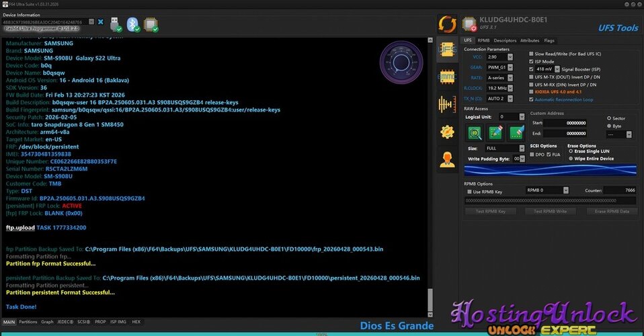Select Erase Single LUN option

[x=571, y=151]
